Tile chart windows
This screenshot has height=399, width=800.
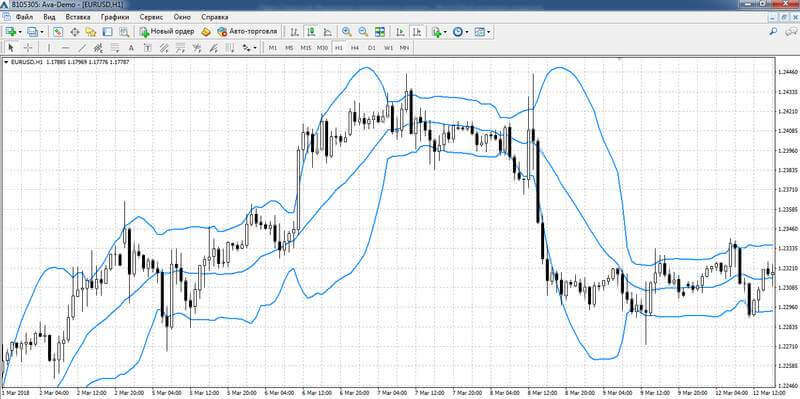pyautogui.click(x=380, y=32)
